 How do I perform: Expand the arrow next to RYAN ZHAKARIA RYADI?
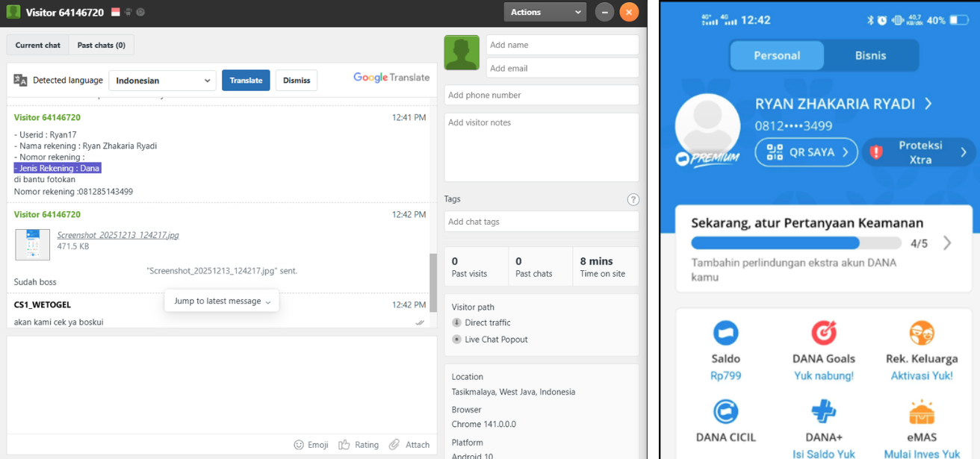click(928, 104)
